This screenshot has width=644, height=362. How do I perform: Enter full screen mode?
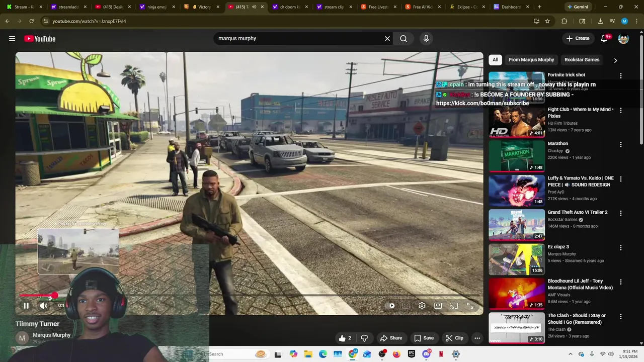point(470,306)
